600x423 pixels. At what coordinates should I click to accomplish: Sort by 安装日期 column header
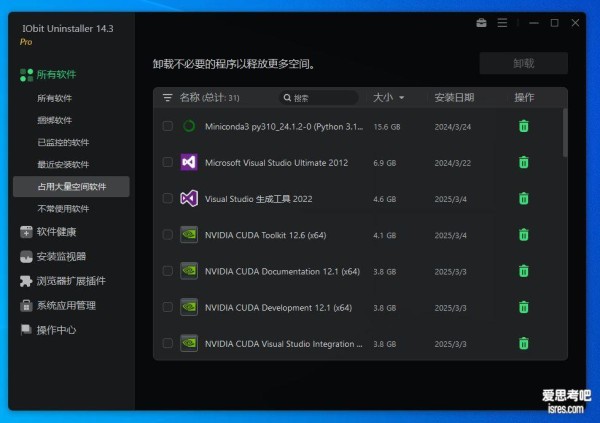coord(454,98)
